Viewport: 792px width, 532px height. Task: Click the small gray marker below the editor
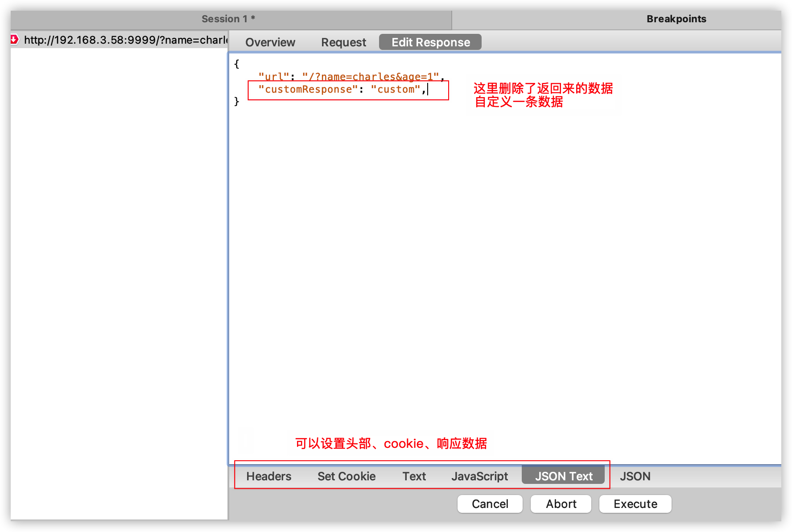point(245,440)
